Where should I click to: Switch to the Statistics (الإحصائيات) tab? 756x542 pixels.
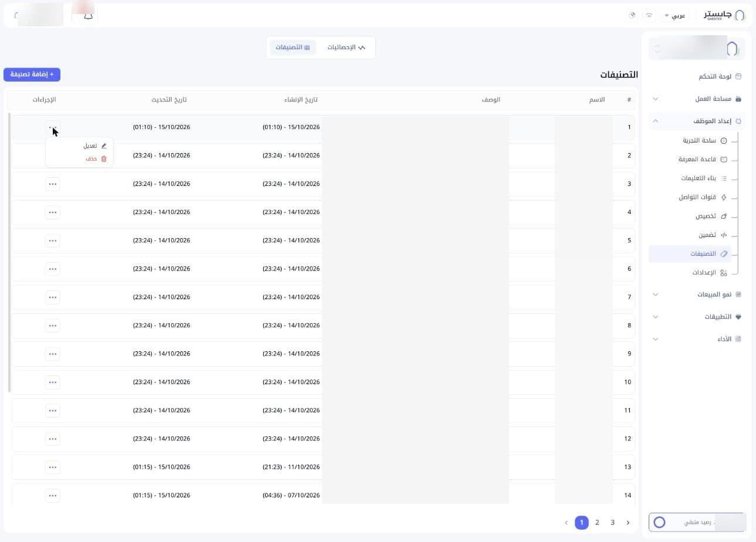tap(346, 48)
